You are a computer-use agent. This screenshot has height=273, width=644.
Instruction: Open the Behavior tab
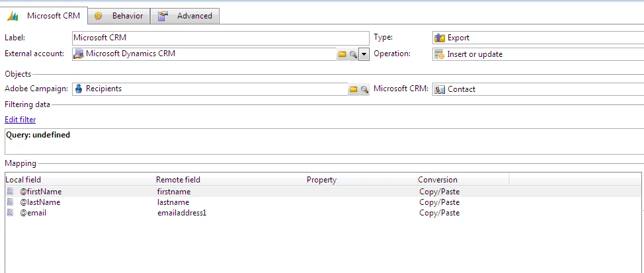pos(119,16)
